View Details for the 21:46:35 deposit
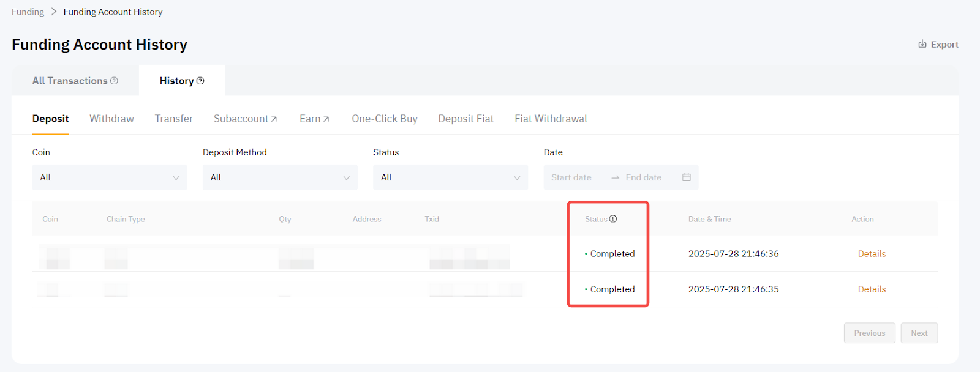Viewport: 980px width, 372px height. [x=872, y=289]
